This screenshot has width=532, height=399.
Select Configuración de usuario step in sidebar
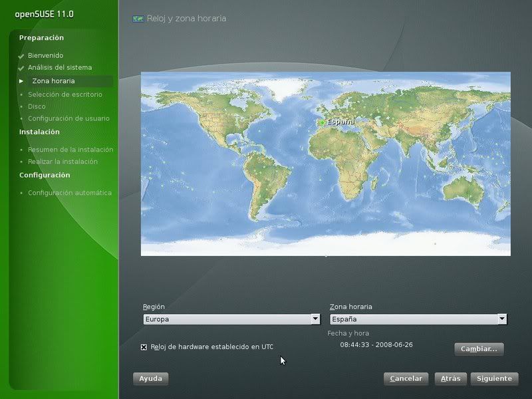click(68, 118)
